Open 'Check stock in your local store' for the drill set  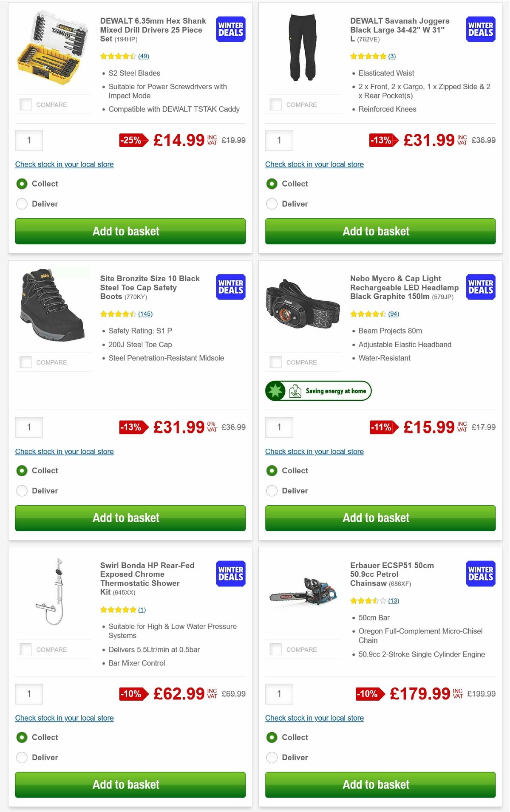tap(64, 164)
